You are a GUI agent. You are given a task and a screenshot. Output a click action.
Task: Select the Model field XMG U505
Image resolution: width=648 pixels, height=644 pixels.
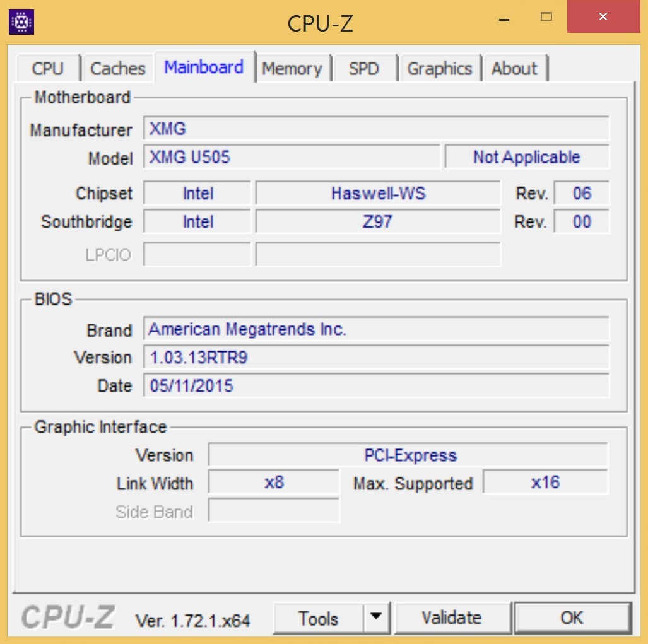(x=292, y=156)
